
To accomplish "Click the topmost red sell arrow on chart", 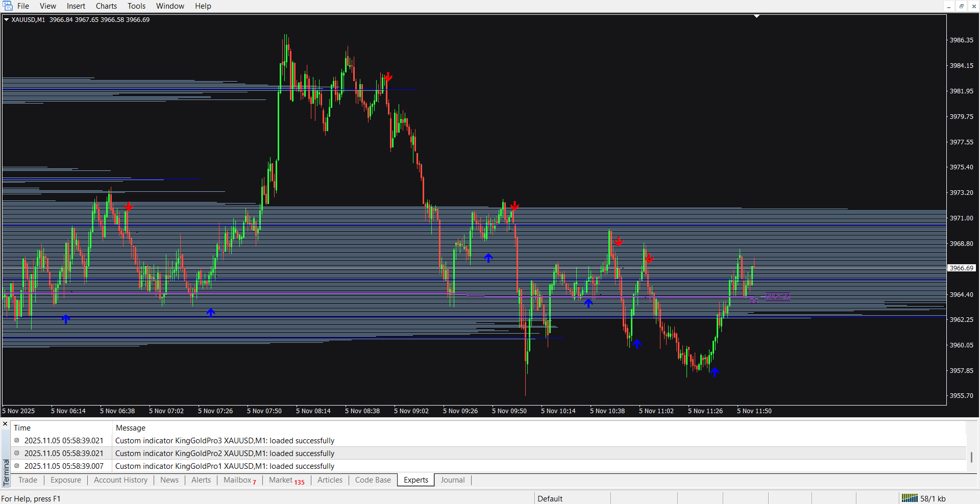I will click(388, 77).
